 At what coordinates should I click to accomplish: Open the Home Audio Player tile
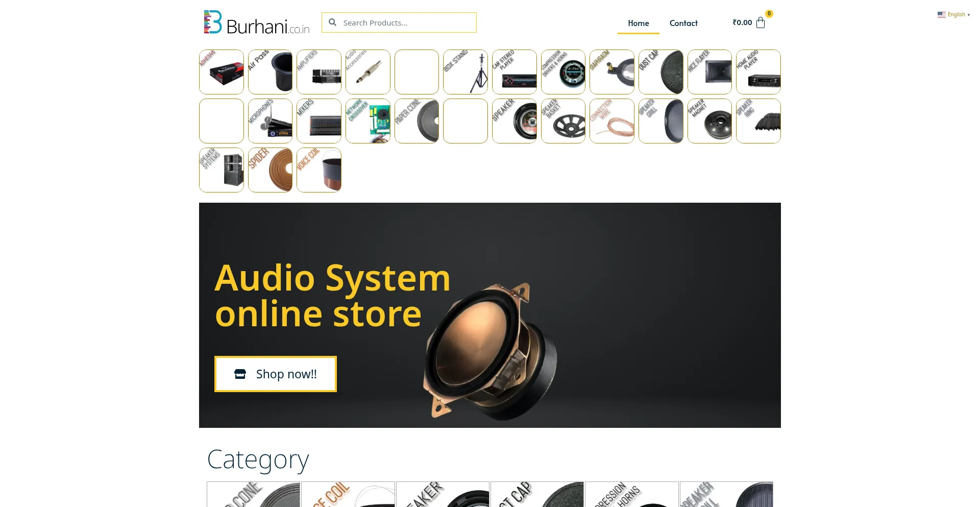point(758,72)
